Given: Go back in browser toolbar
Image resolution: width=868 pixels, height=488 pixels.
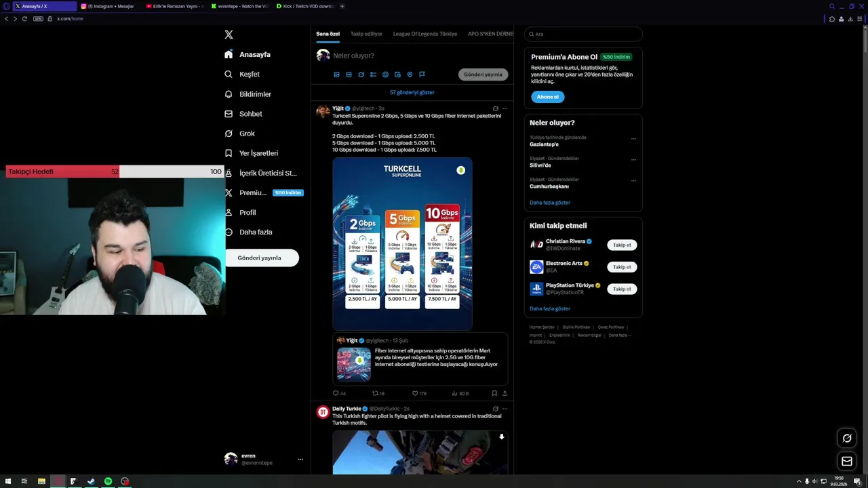Looking at the screenshot, I should point(6,18).
